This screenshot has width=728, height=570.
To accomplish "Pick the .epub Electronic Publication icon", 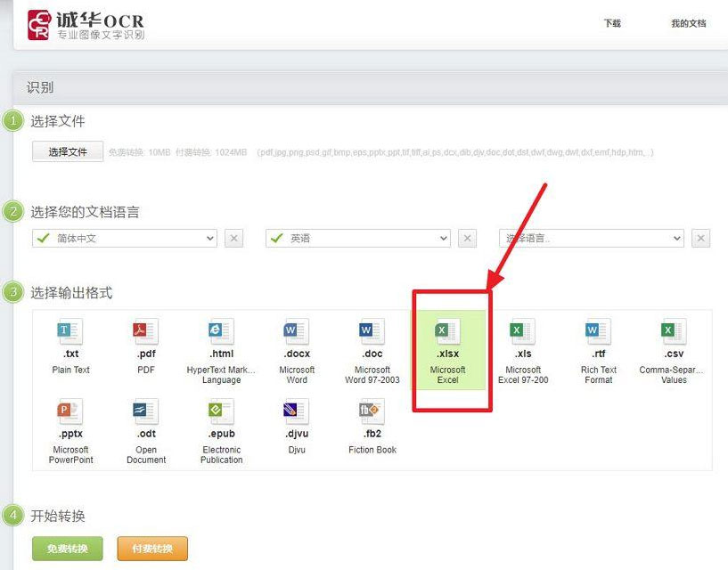I will (221, 412).
